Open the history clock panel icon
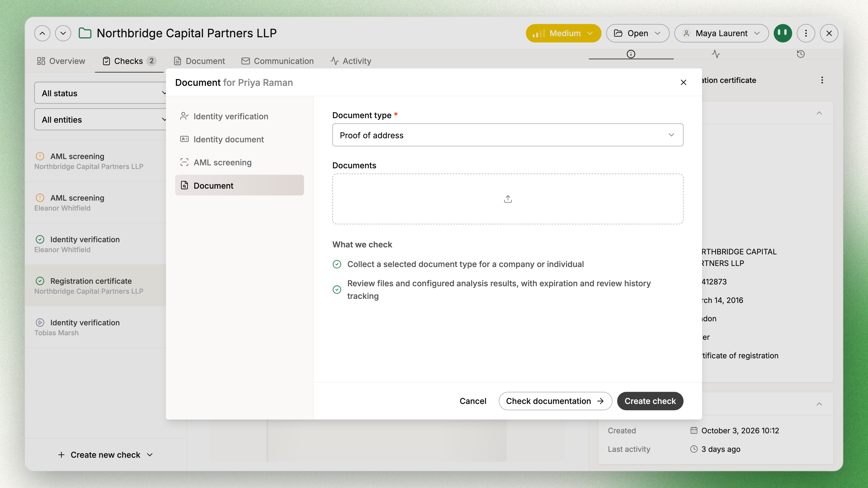 coord(801,54)
